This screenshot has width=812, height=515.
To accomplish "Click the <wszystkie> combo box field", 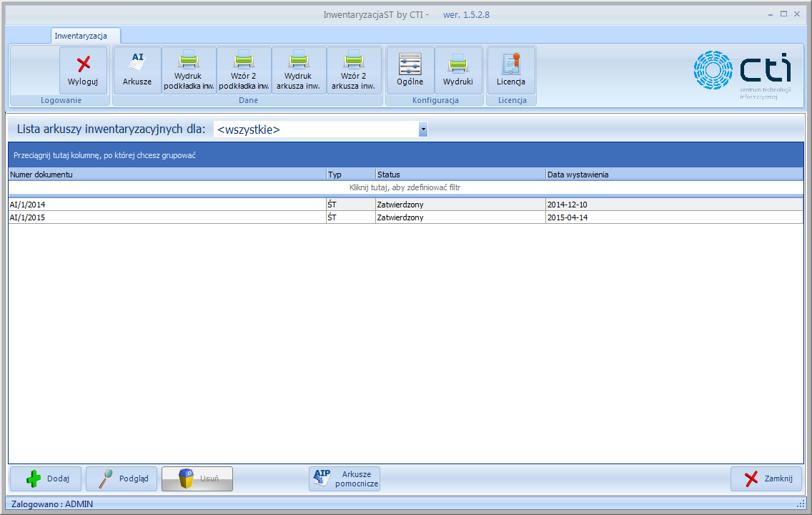I will click(320, 129).
